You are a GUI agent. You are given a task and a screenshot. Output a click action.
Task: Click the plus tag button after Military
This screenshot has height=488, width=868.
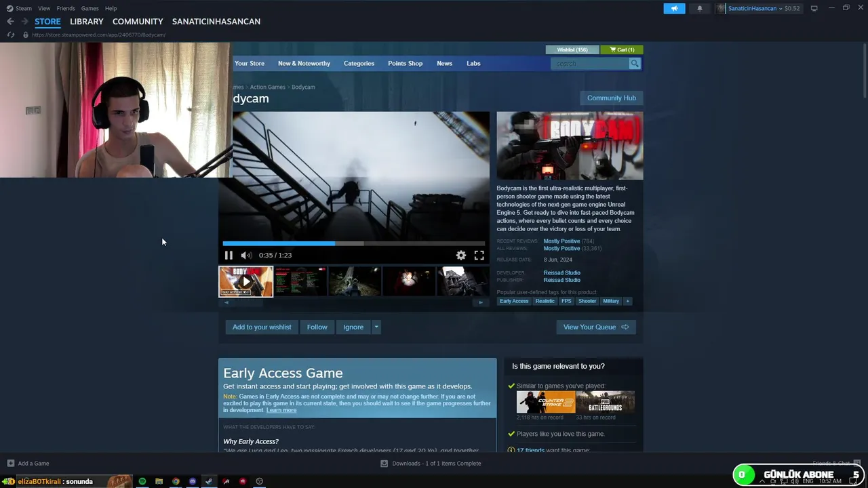pos(627,301)
